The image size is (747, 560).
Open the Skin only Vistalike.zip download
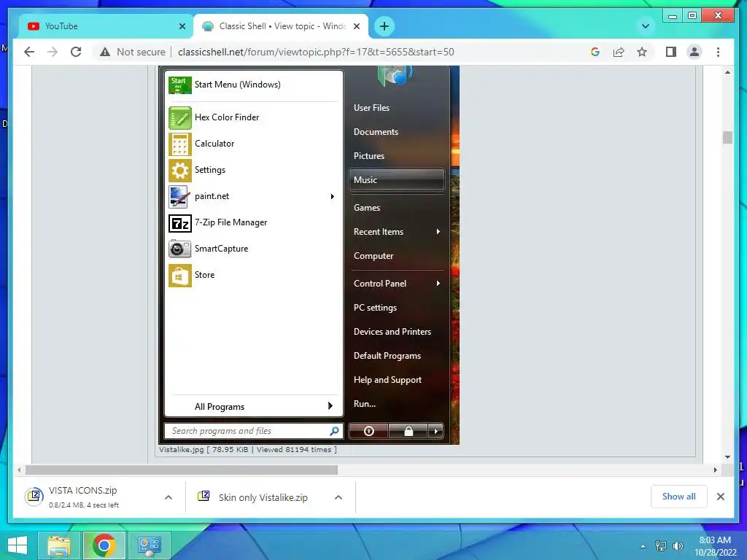point(261,497)
